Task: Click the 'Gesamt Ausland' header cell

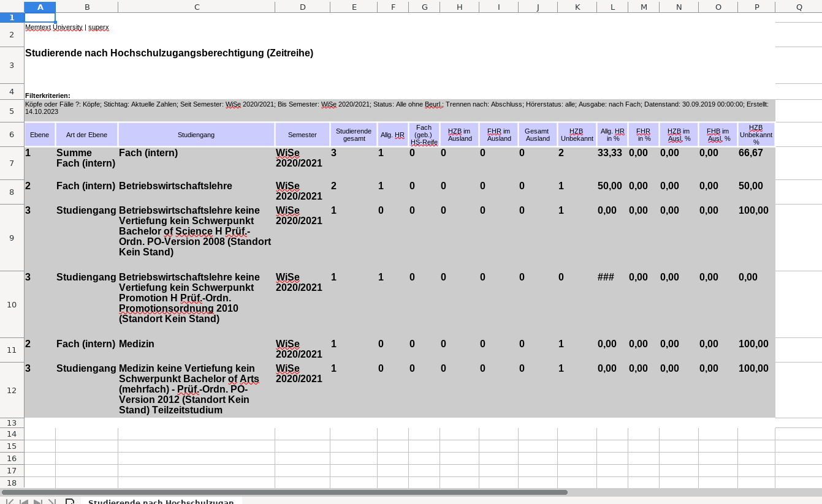Action: pos(538,135)
